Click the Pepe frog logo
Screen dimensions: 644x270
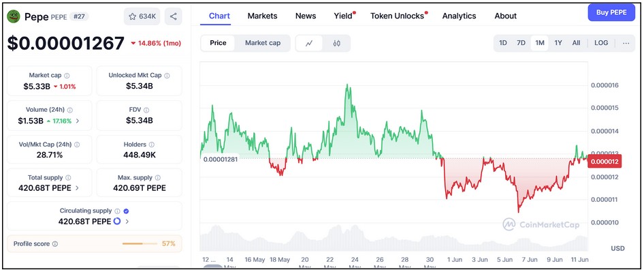[x=14, y=16]
